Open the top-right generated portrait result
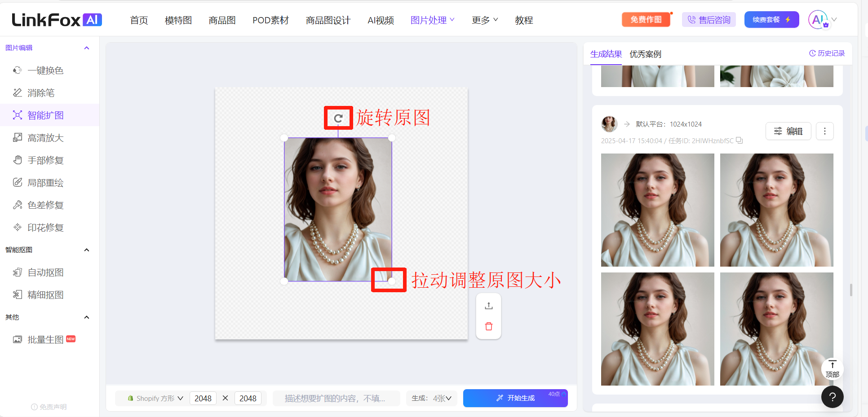868x417 pixels. (x=776, y=210)
